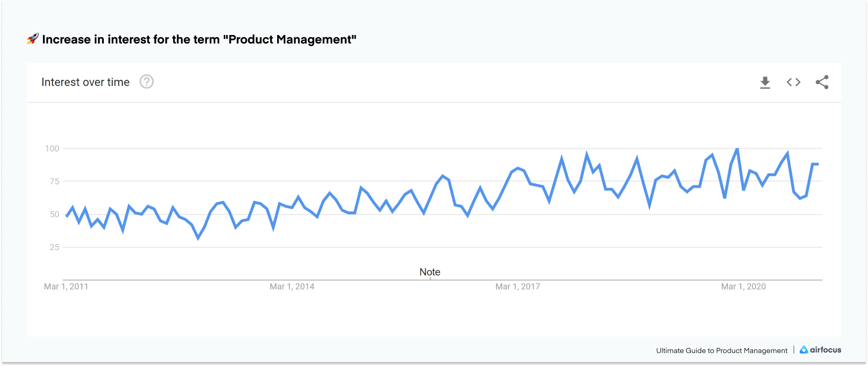
Task: Expand options using the share network glyph
Action: point(822,82)
